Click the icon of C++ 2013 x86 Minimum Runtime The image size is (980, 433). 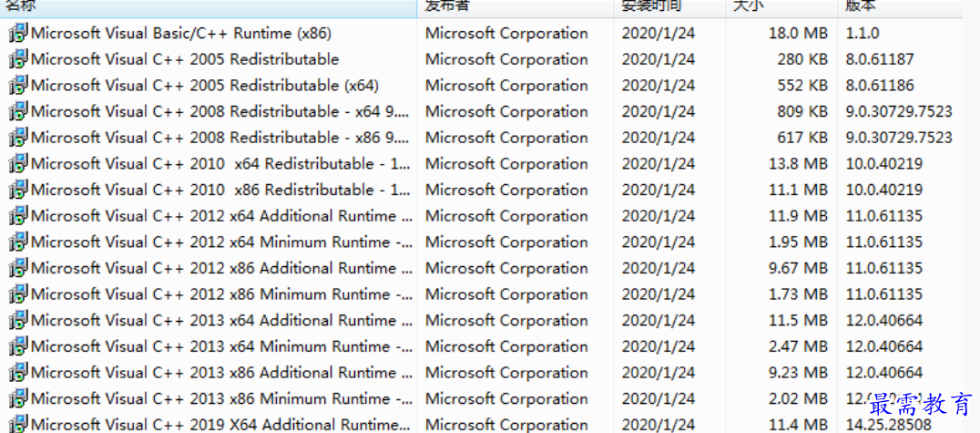point(18,398)
